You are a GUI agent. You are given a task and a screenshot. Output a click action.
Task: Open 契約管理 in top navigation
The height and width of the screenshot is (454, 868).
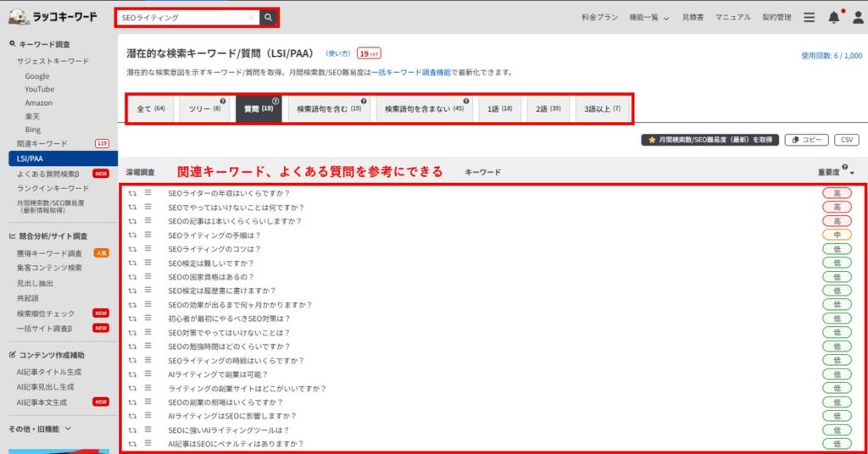click(776, 18)
